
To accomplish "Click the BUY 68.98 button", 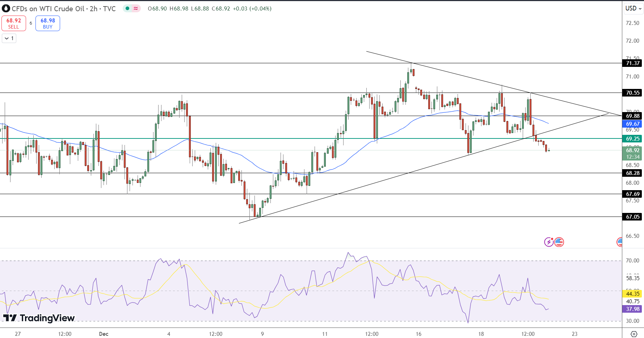I will pyautogui.click(x=48, y=23).
